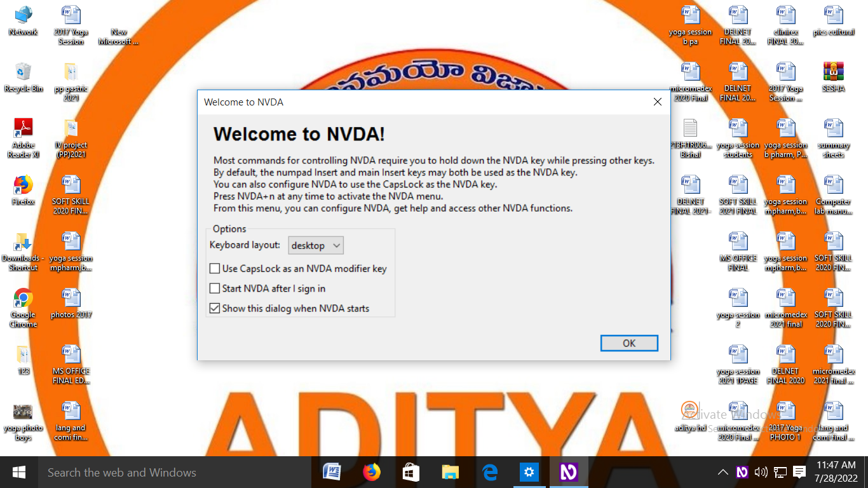Open Word from the taskbar
Image resolution: width=868 pixels, height=488 pixels.
tap(332, 472)
